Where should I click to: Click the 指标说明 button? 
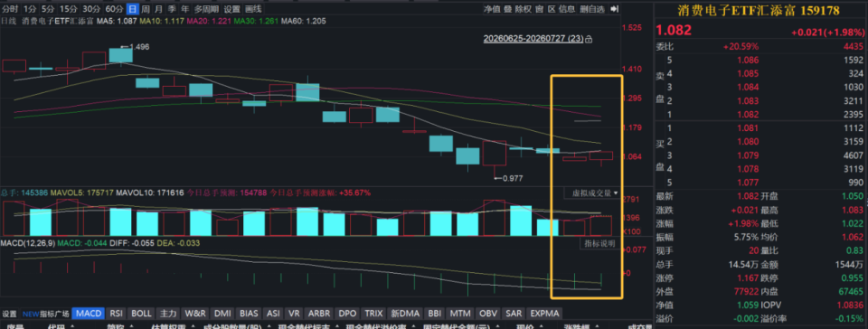click(600, 244)
